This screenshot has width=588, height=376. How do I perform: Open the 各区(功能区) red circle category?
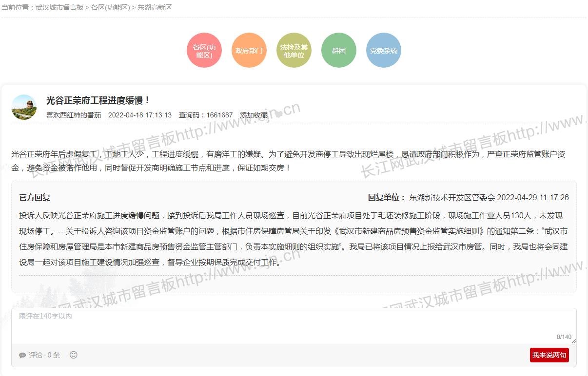coord(204,51)
